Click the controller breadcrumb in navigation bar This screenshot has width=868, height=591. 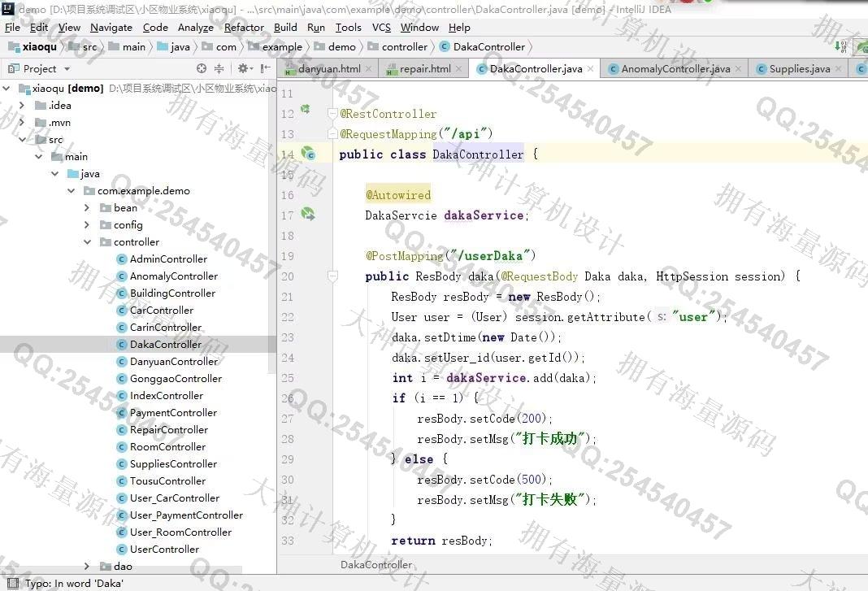[398, 47]
